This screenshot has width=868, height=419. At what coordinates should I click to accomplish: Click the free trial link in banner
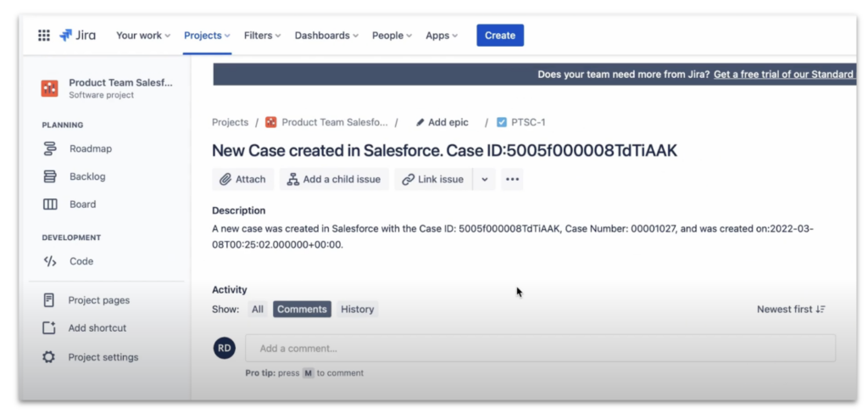click(x=783, y=75)
